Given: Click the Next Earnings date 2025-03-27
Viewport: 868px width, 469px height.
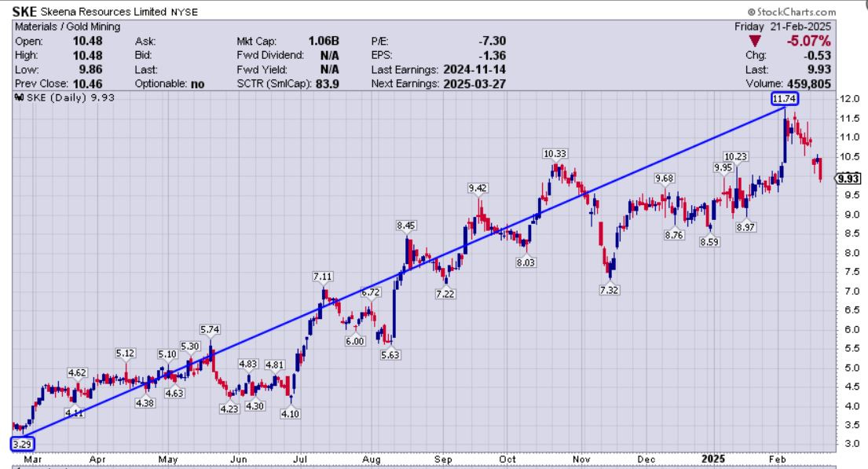Looking at the screenshot, I should 474,83.
